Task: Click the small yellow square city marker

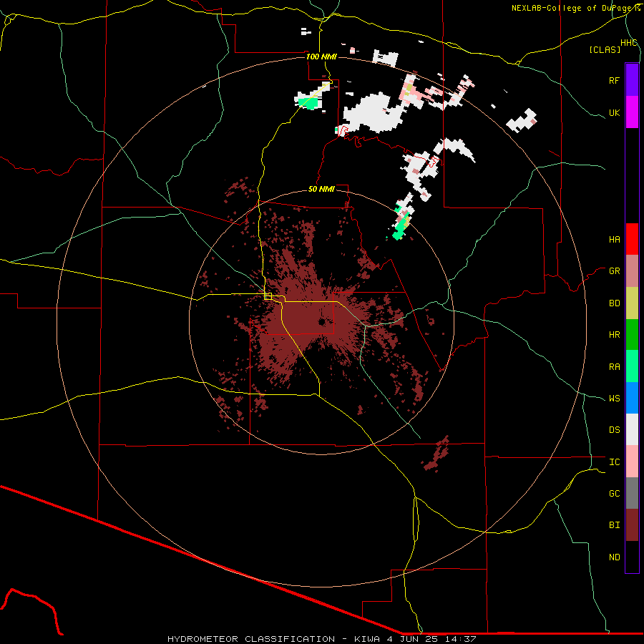Action: pyautogui.click(x=268, y=296)
